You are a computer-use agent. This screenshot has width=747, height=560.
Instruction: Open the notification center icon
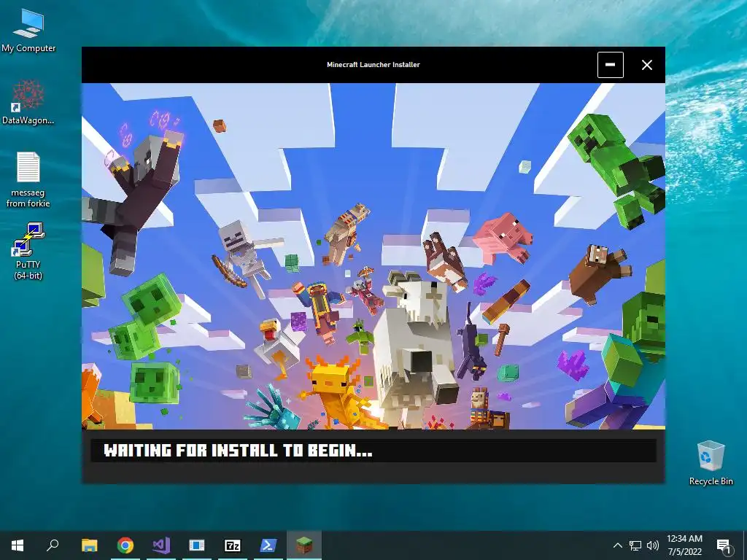724,545
